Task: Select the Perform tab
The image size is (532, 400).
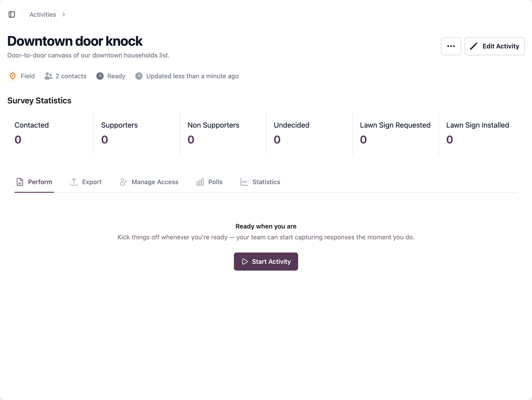Action: coord(34,182)
